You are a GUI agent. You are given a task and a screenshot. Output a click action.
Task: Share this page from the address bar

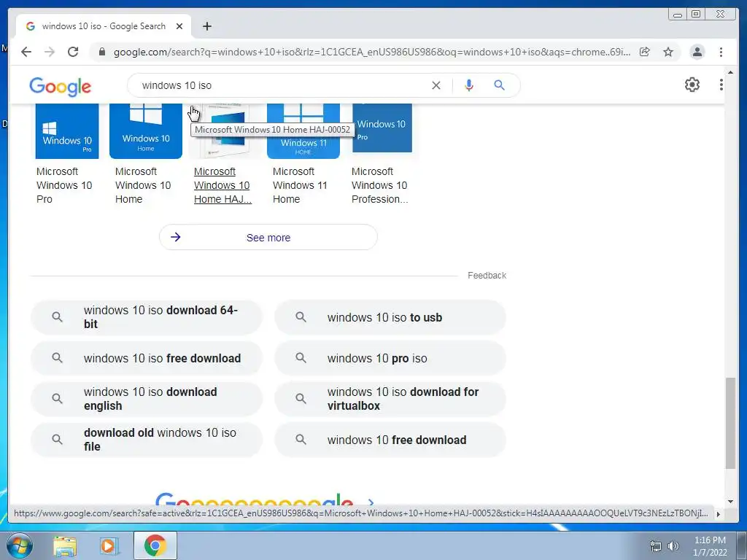(x=645, y=52)
